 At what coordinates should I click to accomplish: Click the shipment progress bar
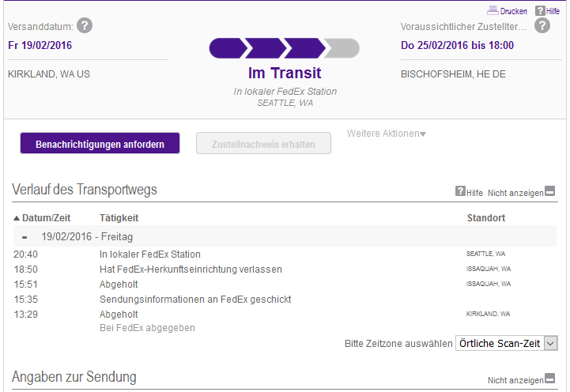click(x=285, y=48)
